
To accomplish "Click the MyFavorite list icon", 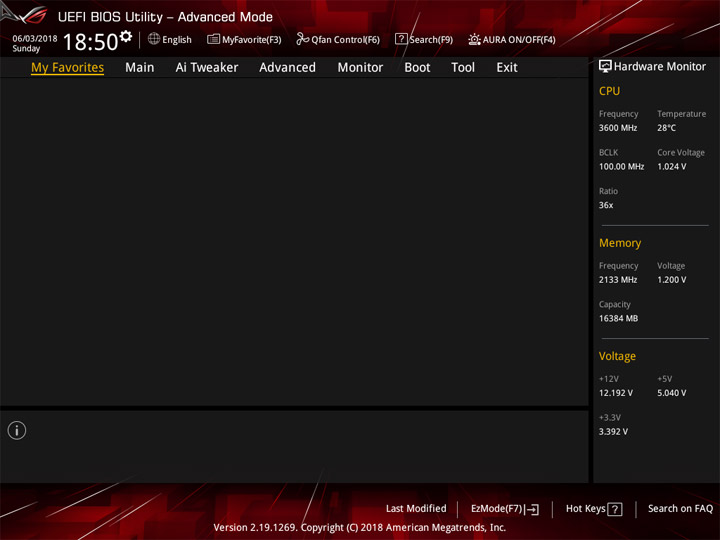I will (213, 39).
